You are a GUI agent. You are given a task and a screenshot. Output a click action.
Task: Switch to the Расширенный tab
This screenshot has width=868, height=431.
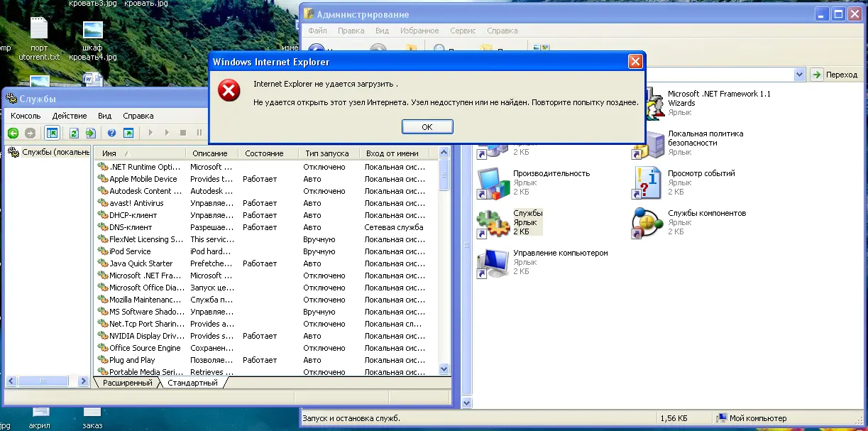128,383
